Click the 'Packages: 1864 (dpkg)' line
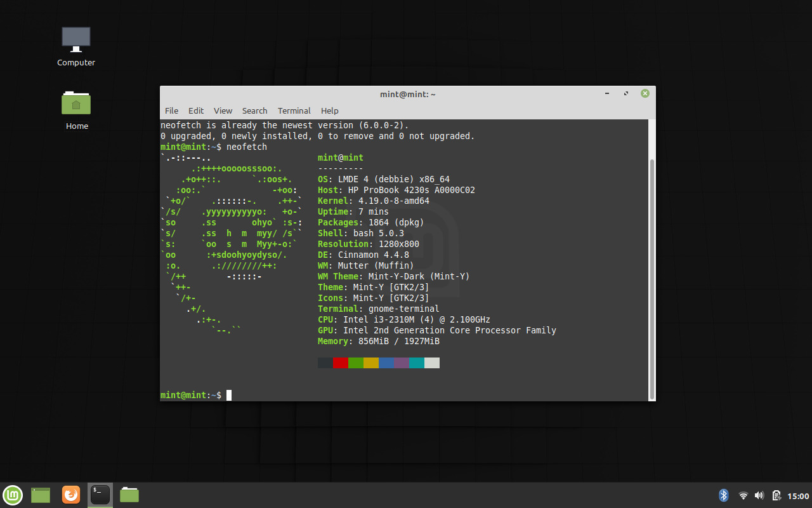 pyautogui.click(x=371, y=222)
